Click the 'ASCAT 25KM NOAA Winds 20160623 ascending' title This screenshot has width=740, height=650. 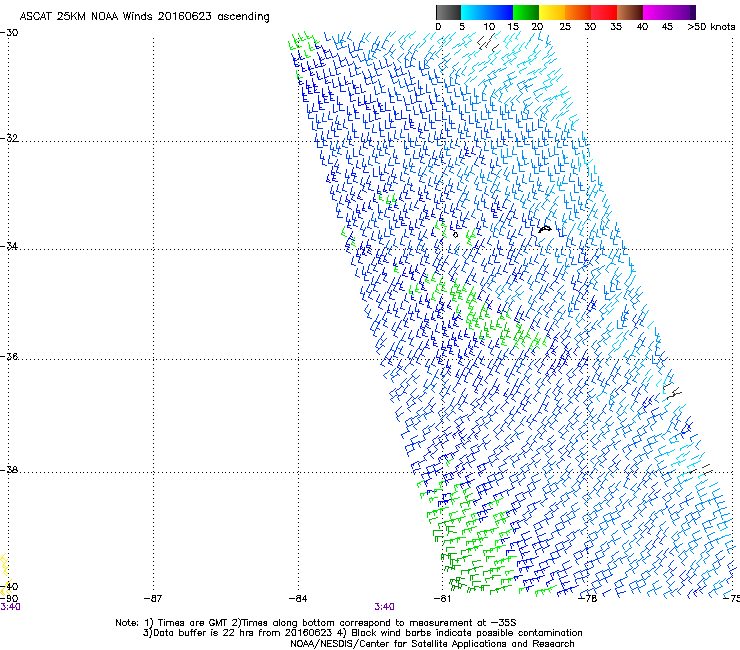click(144, 17)
